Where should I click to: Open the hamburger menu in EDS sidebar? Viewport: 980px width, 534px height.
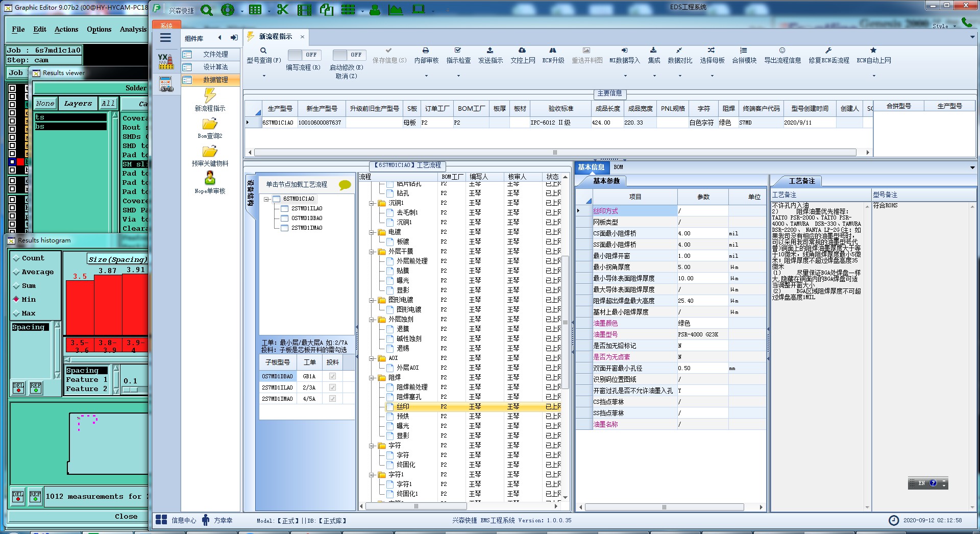pyautogui.click(x=165, y=37)
